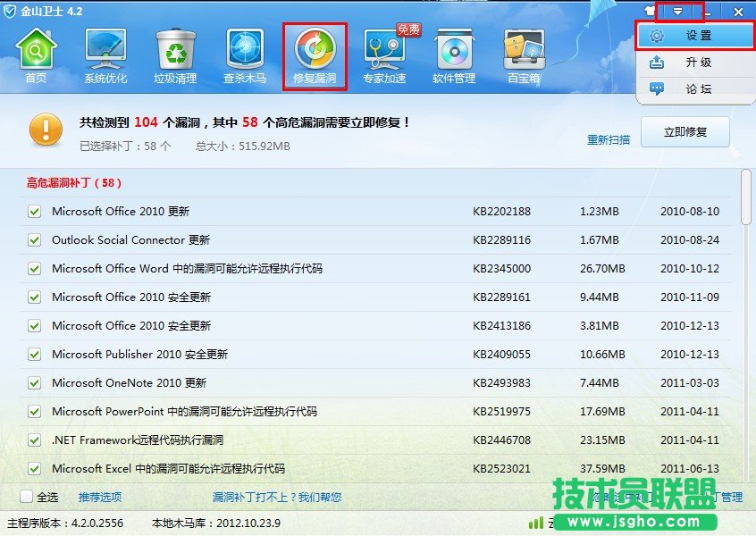Uncheck the .NET Framework 远程代码执行漏洞 patch
The width and height of the screenshot is (756, 536).
(34, 440)
